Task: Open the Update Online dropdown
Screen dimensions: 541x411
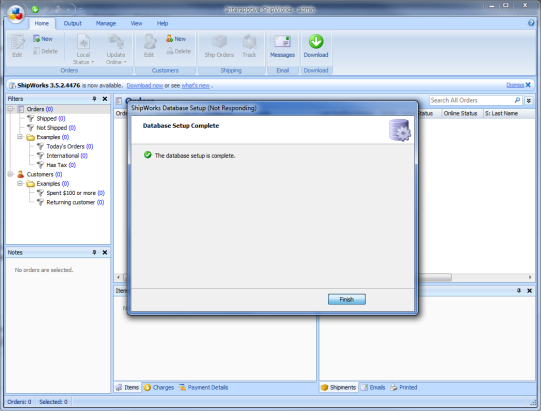Action: point(116,49)
